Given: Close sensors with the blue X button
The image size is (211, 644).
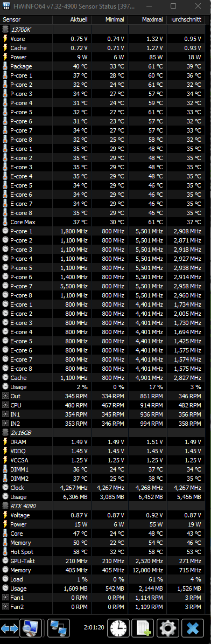Looking at the screenshot, I should pyautogui.click(x=193, y=628).
